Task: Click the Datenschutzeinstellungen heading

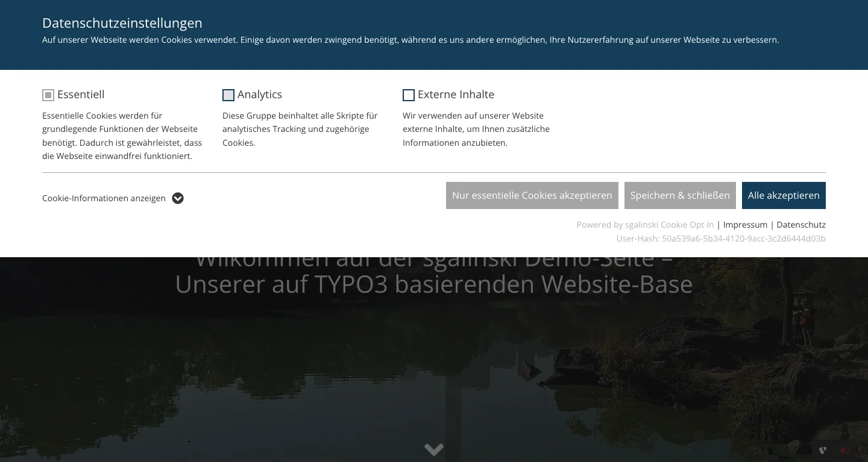Action: click(x=122, y=23)
